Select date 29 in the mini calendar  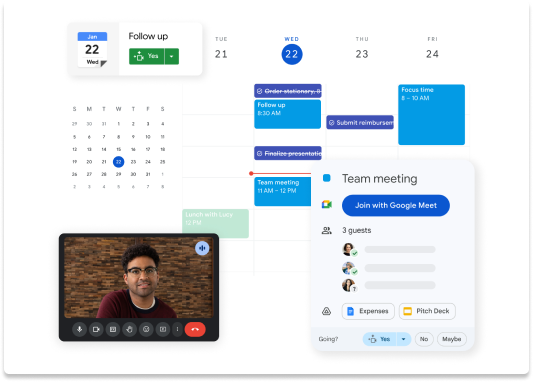(118, 174)
